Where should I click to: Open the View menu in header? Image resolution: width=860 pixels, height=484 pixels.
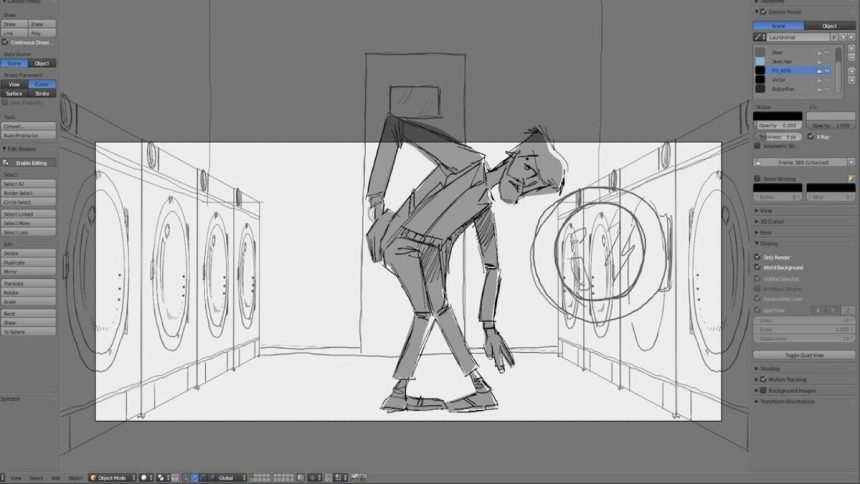point(16,478)
